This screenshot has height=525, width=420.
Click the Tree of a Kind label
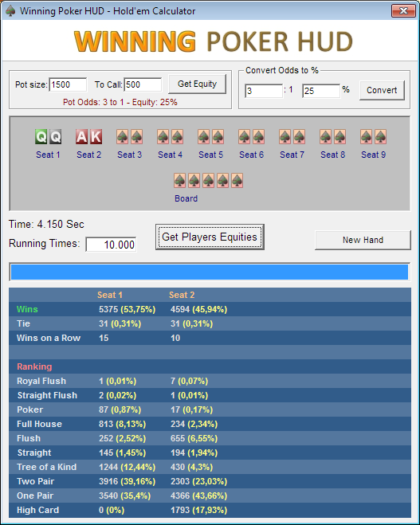point(46,467)
